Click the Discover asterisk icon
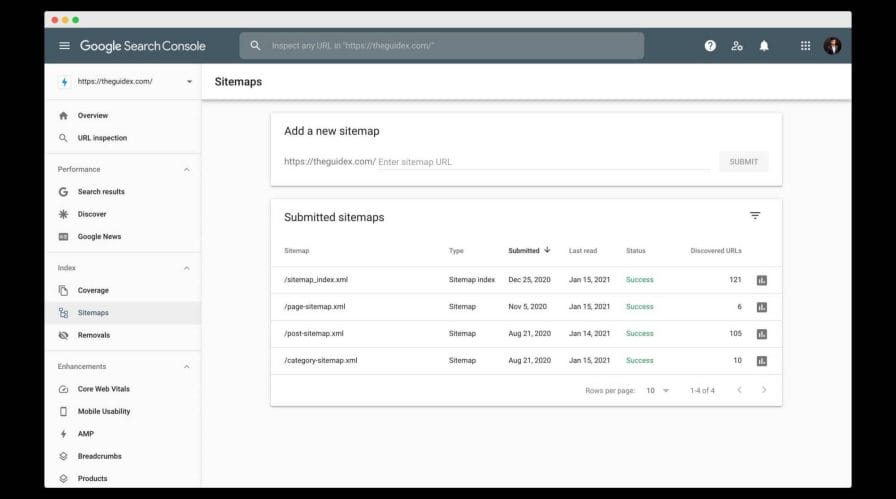 [63, 214]
